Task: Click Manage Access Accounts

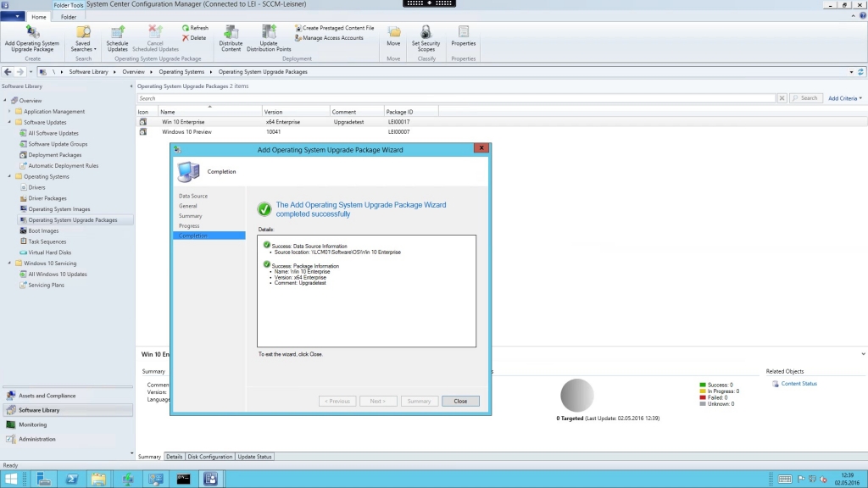Action: 329,37
